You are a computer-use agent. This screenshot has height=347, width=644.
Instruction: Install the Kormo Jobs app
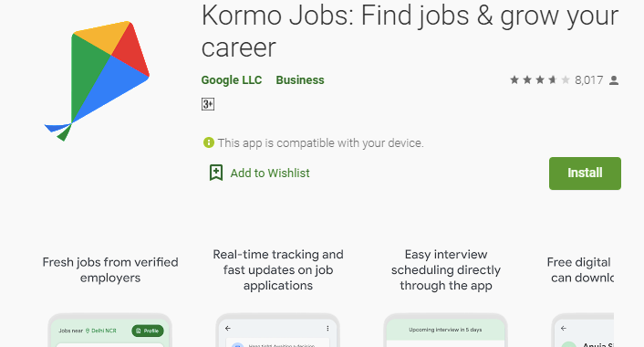pyautogui.click(x=585, y=173)
